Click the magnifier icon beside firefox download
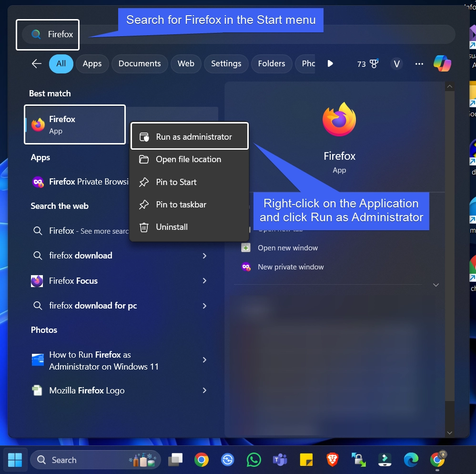 (x=38, y=256)
